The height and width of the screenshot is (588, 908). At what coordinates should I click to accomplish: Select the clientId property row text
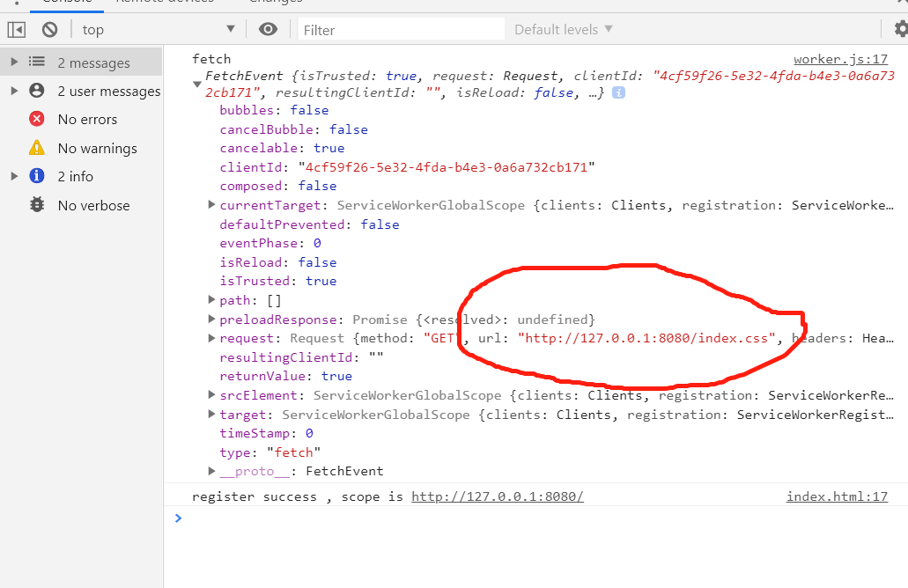407,167
